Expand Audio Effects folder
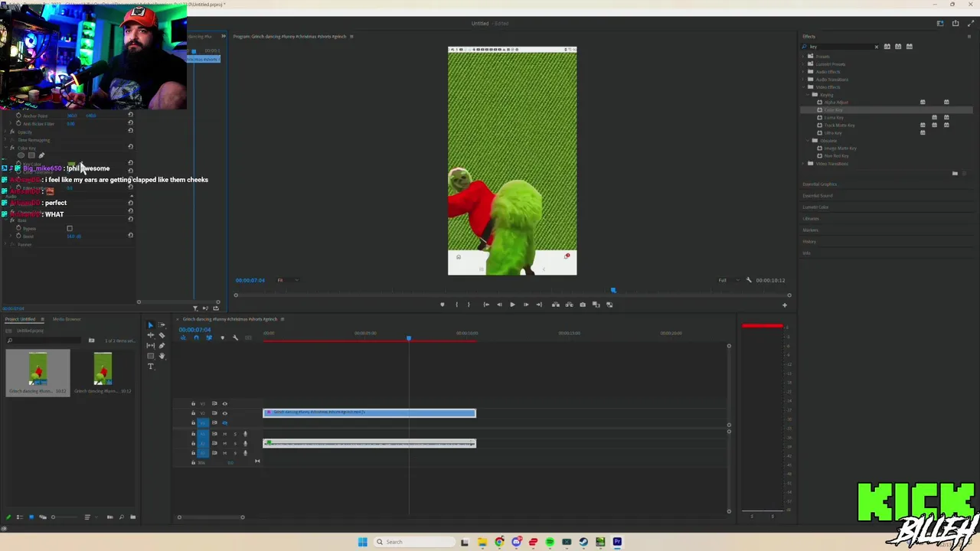The width and height of the screenshot is (980, 551). click(802, 72)
